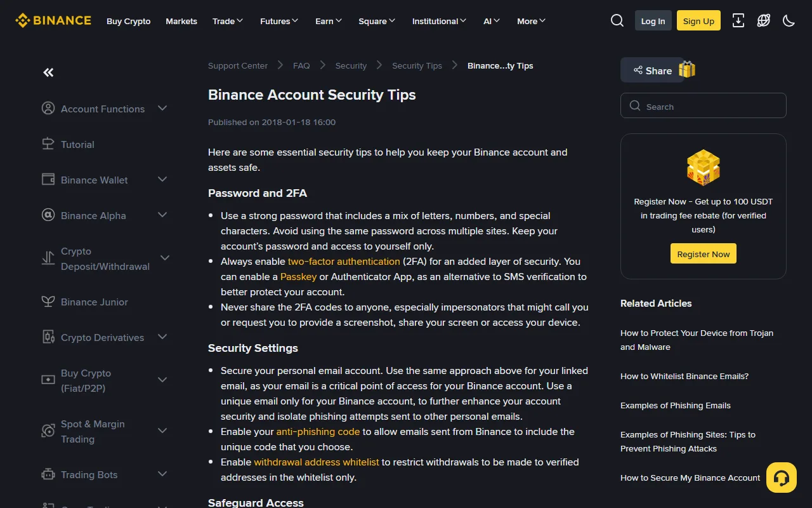Click the download app icon
Image resolution: width=812 pixels, height=508 pixels.
click(x=738, y=20)
